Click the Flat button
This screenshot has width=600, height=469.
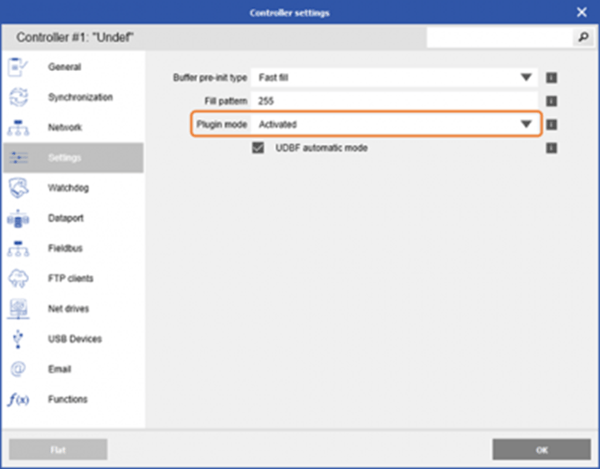tap(57, 447)
